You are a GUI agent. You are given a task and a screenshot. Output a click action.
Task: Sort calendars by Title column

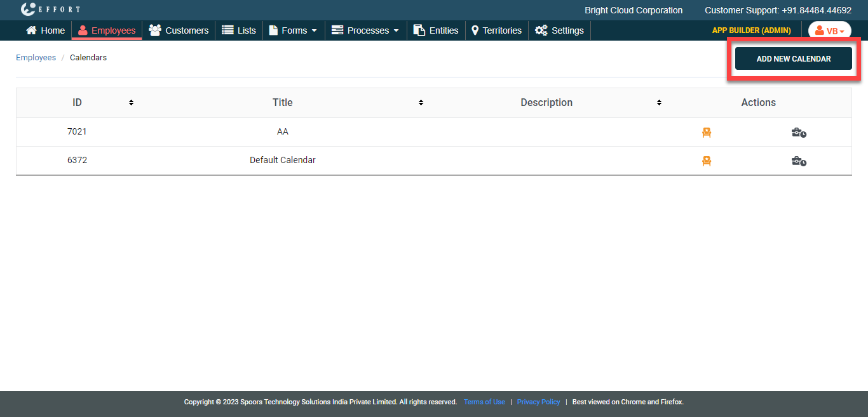421,103
